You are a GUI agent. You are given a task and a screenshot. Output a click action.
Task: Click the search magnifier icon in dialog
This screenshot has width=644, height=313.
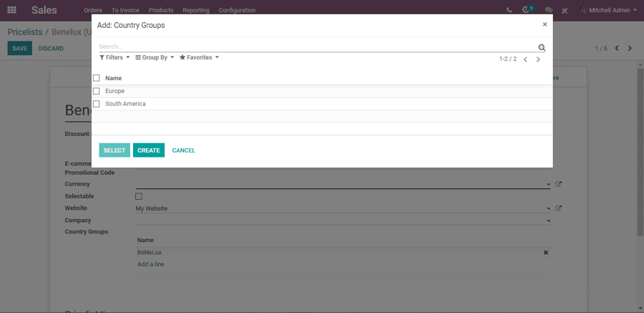pyautogui.click(x=542, y=47)
